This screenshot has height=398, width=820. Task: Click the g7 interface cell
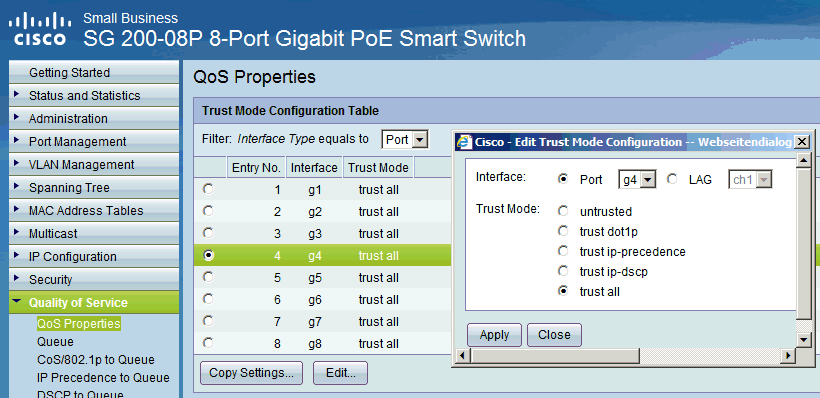pyautogui.click(x=314, y=322)
